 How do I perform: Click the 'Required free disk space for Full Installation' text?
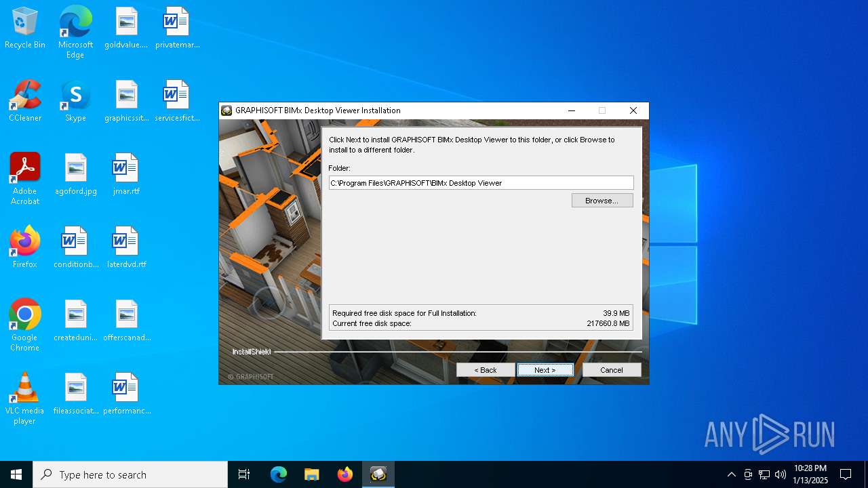click(404, 313)
